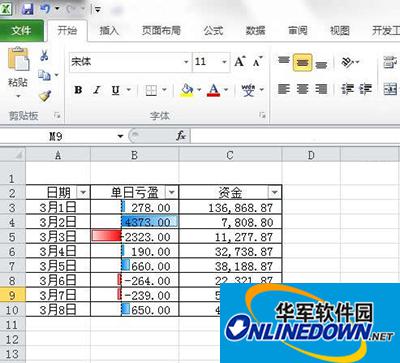Click the Cut scissors icon
The height and width of the screenshot is (363, 400).
coord(44,55)
